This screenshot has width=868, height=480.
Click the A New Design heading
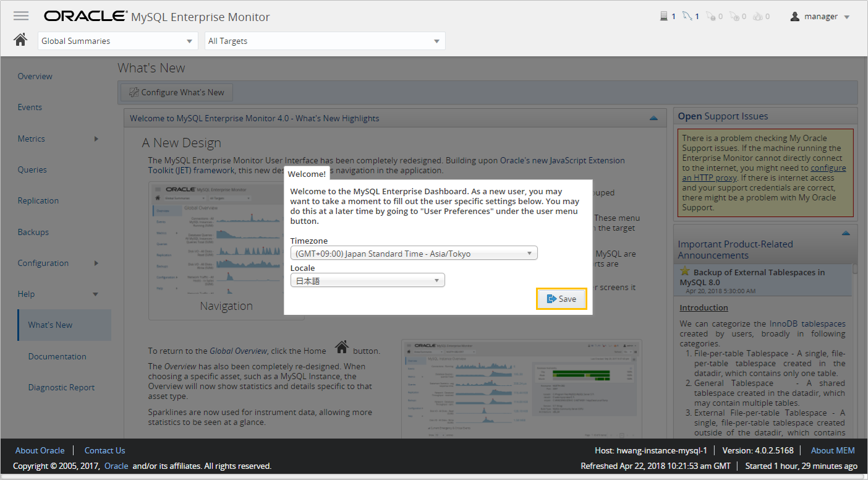point(181,143)
